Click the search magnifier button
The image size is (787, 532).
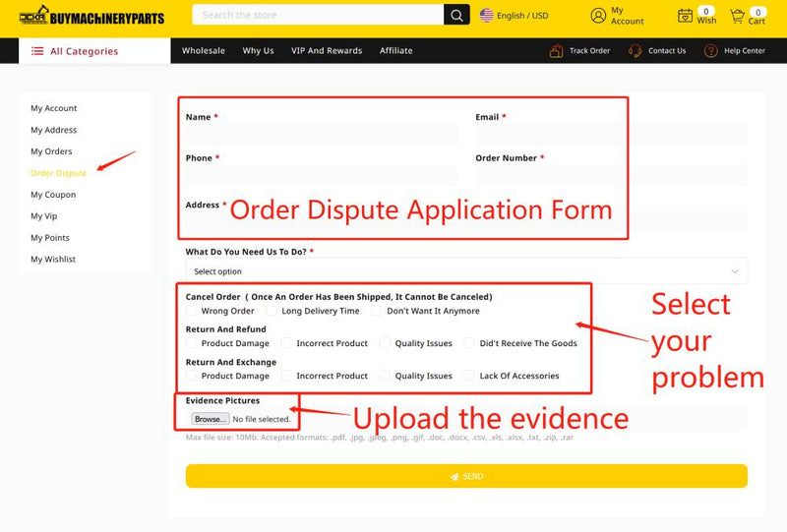coord(456,15)
